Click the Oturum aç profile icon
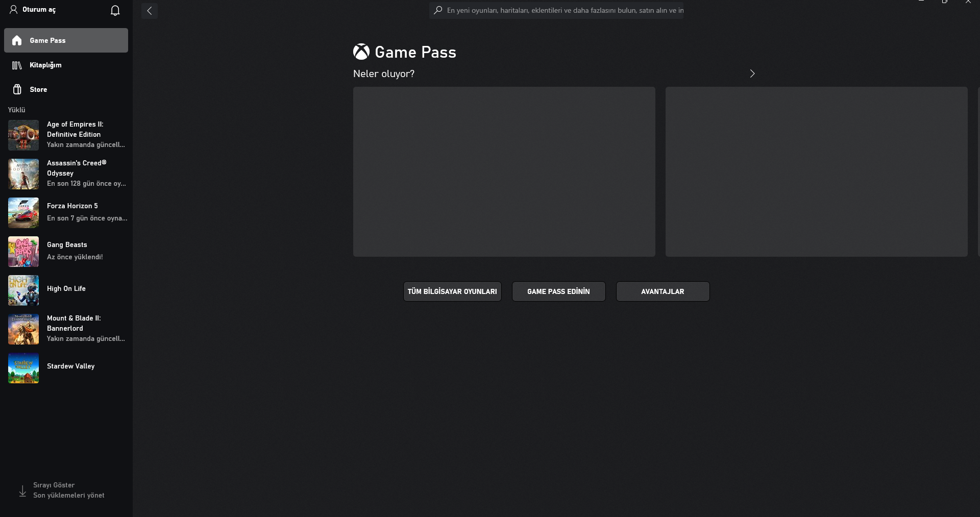 14,10
